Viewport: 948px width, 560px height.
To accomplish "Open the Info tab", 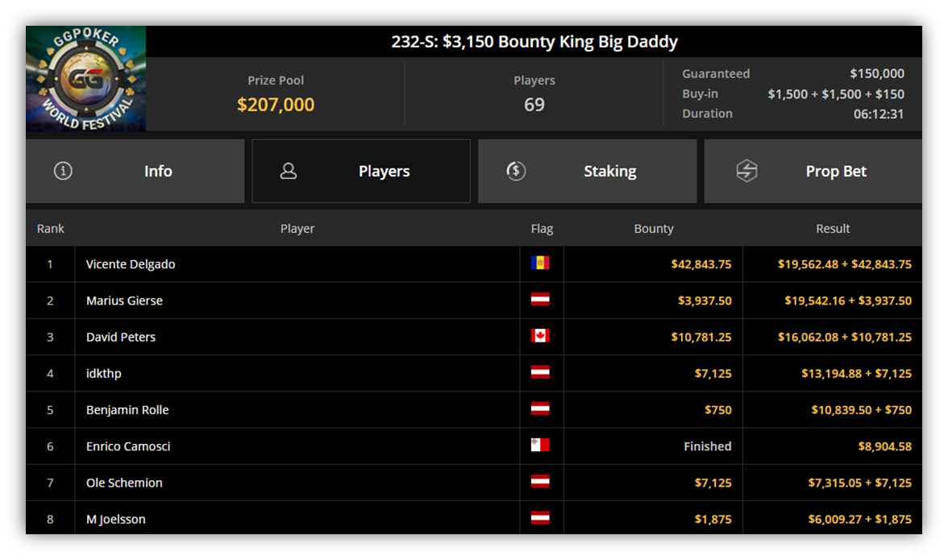I will [x=135, y=171].
